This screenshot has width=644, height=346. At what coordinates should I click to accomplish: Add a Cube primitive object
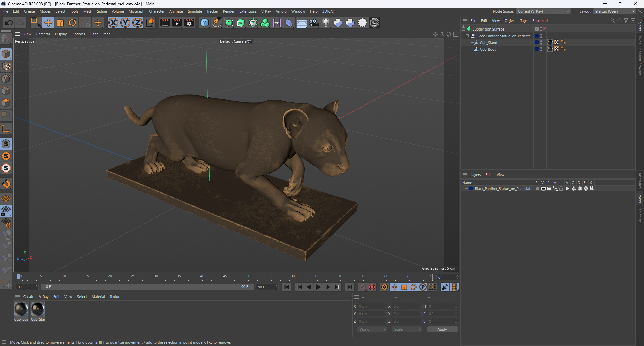pos(204,23)
